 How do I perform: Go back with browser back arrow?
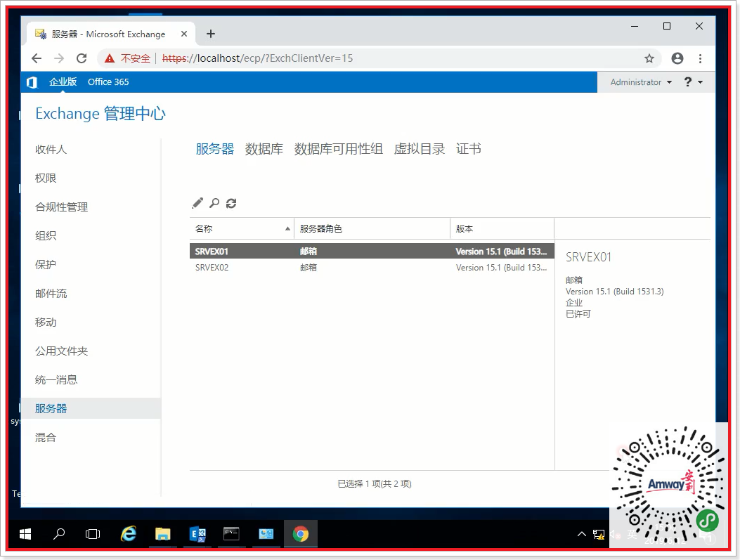(37, 58)
